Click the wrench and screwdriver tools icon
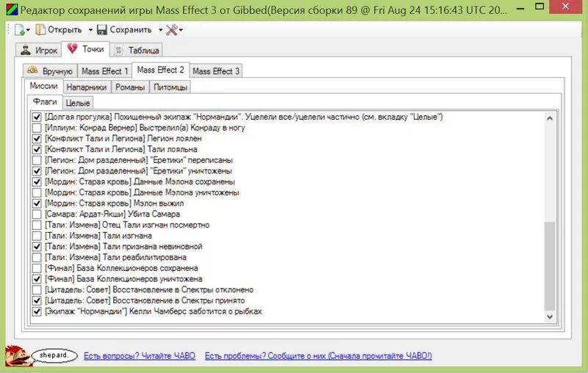The width and height of the screenshot is (588, 373). 172,29
